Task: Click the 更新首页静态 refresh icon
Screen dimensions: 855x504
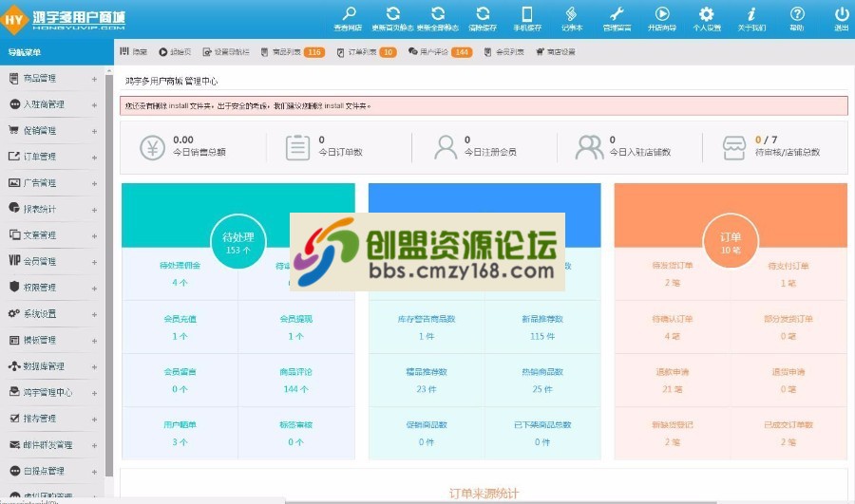Action: pyautogui.click(x=392, y=13)
